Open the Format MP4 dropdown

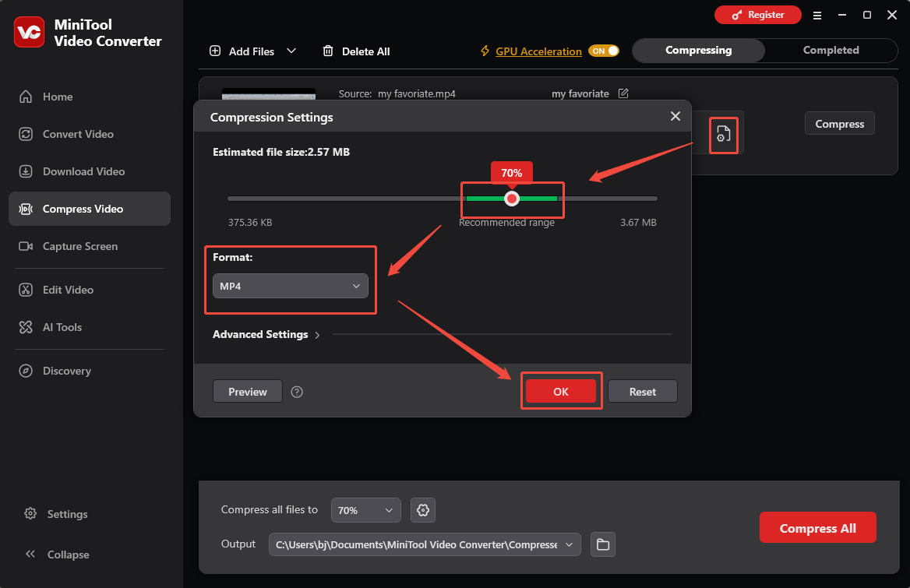pyautogui.click(x=290, y=286)
